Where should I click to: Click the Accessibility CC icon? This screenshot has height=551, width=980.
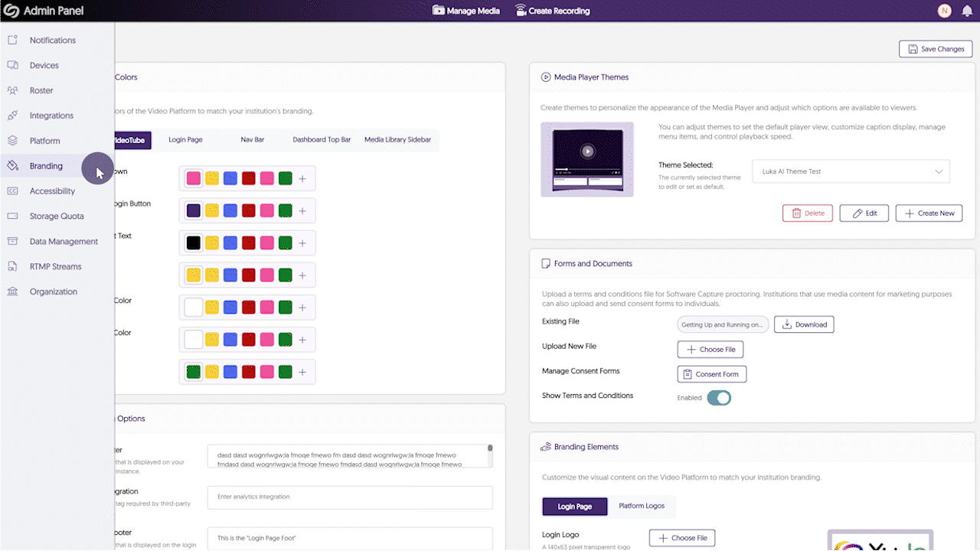(12, 191)
